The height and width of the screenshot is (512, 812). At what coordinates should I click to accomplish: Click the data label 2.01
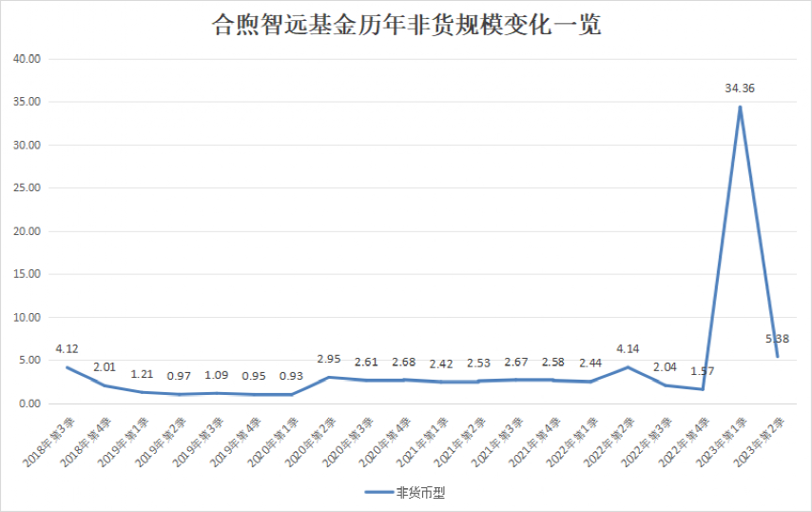coord(104,367)
